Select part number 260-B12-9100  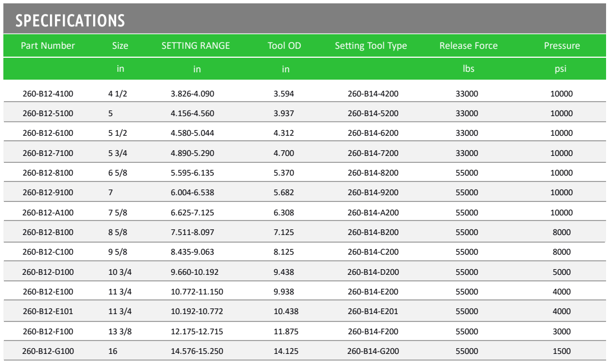coord(48,192)
